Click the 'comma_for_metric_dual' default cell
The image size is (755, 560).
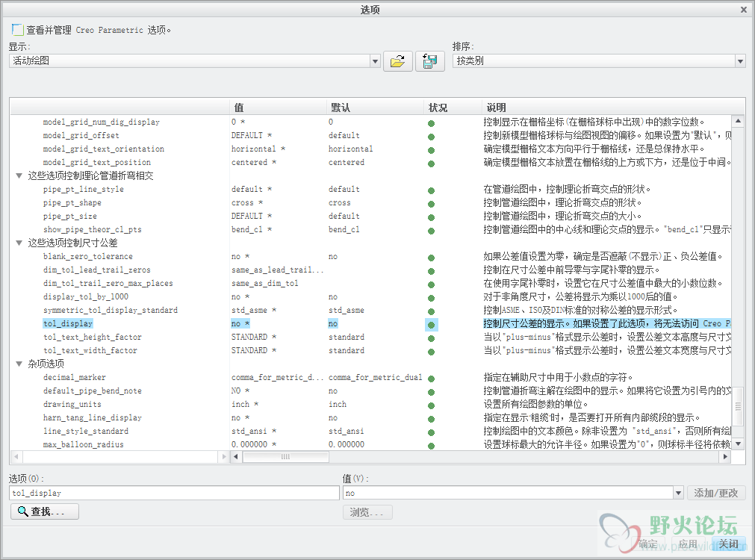point(375,378)
